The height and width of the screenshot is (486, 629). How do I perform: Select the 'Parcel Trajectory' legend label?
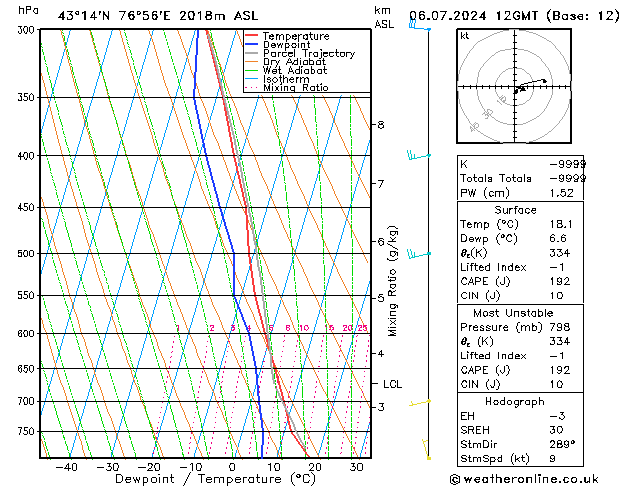pyautogui.click(x=309, y=53)
